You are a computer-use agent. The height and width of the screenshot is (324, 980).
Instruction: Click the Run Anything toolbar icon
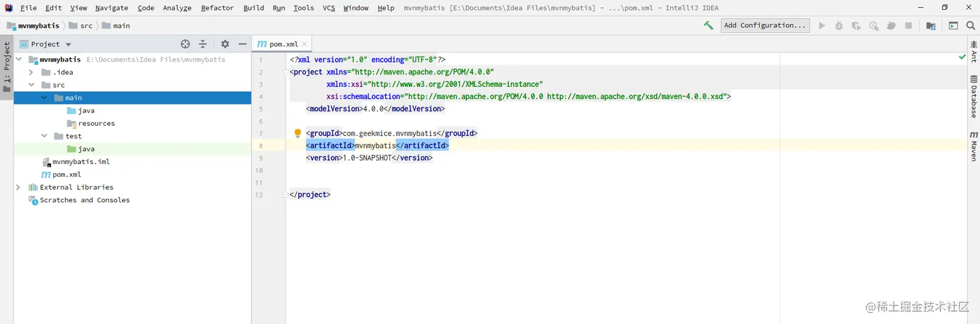pos(953,25)
